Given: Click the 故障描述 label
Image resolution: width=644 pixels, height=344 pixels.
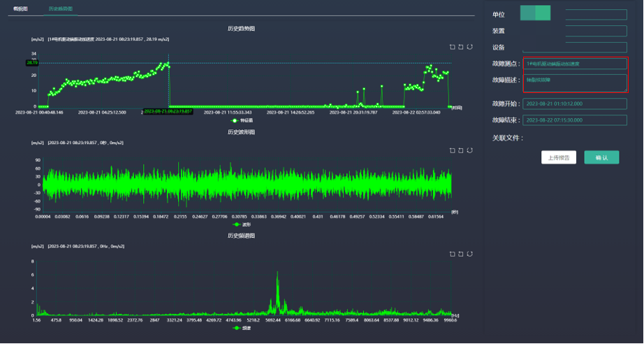Looking at the screenshot, I should click(x=506, y=80).
